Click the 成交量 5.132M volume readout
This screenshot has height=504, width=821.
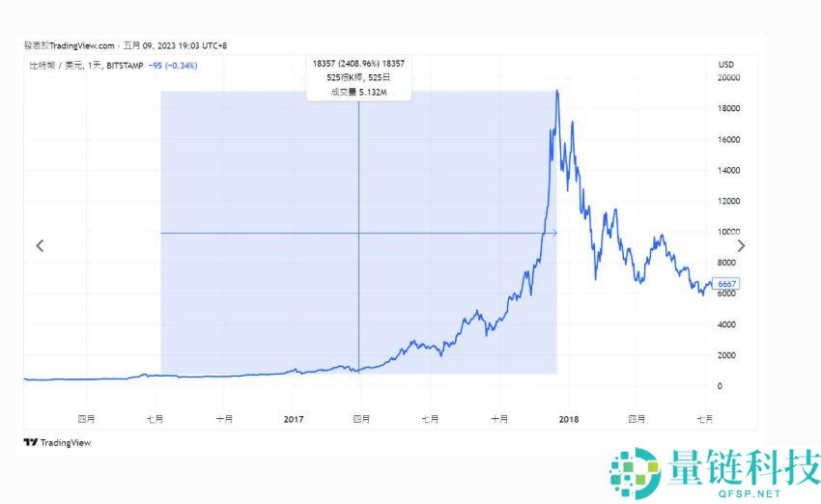click(358, 92)
